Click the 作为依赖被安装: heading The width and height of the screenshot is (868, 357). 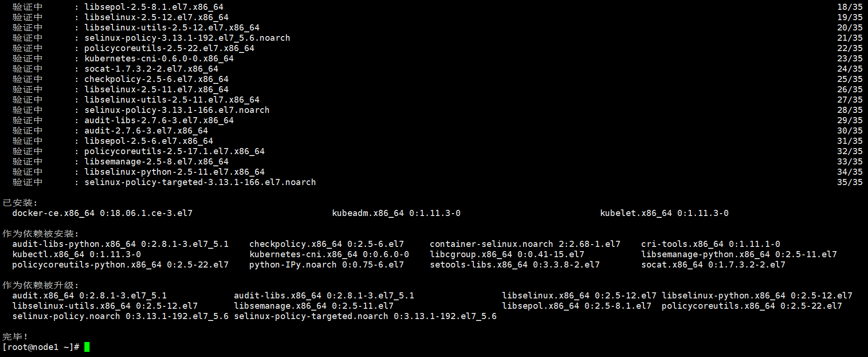click(40, 234)
